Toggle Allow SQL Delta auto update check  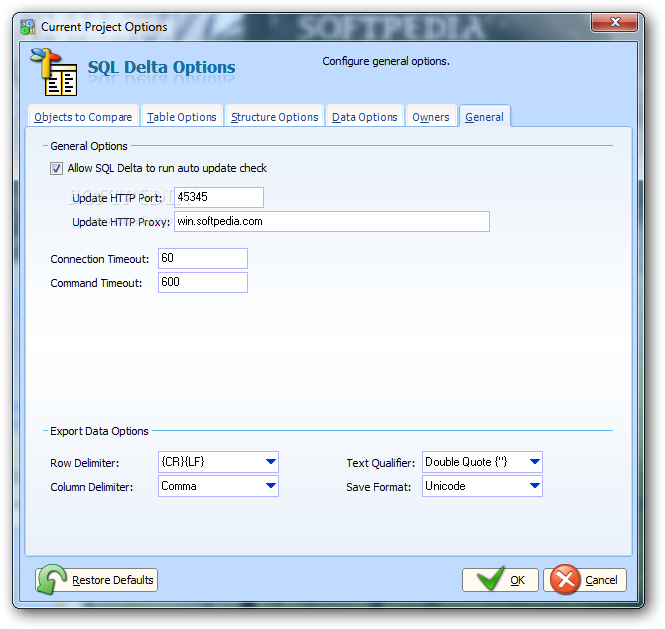pos(56,168)
